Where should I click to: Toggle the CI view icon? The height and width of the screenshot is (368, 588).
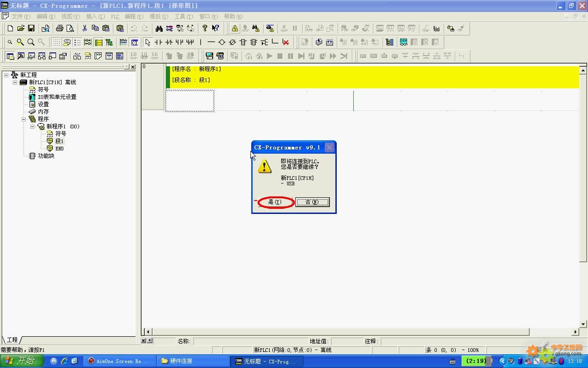coord(135,42)
